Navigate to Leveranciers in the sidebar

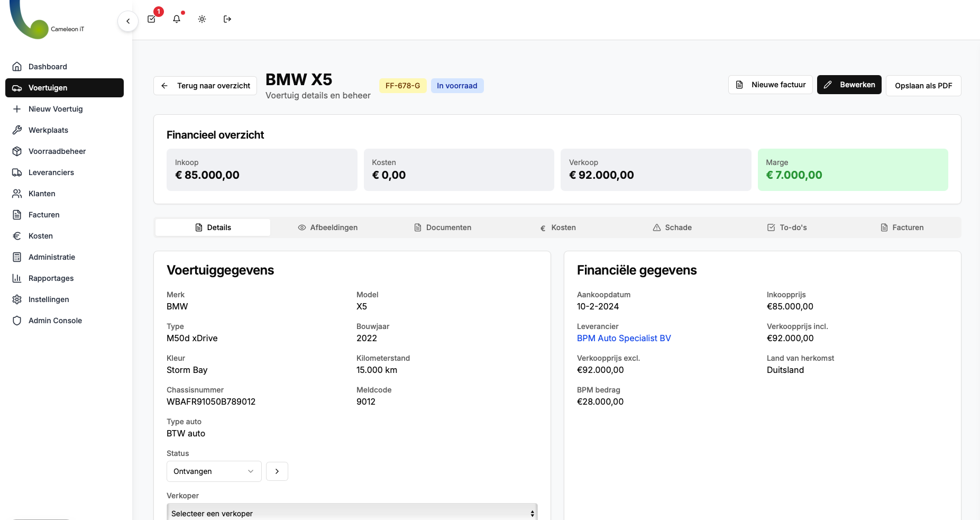pyautogui.click(x=51, y=172)
